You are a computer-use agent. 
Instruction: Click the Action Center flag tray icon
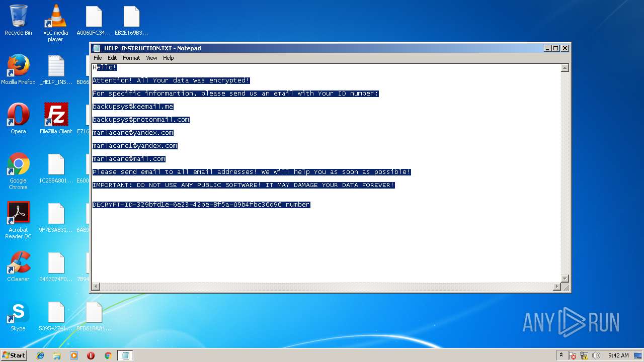tap(572, 355)
